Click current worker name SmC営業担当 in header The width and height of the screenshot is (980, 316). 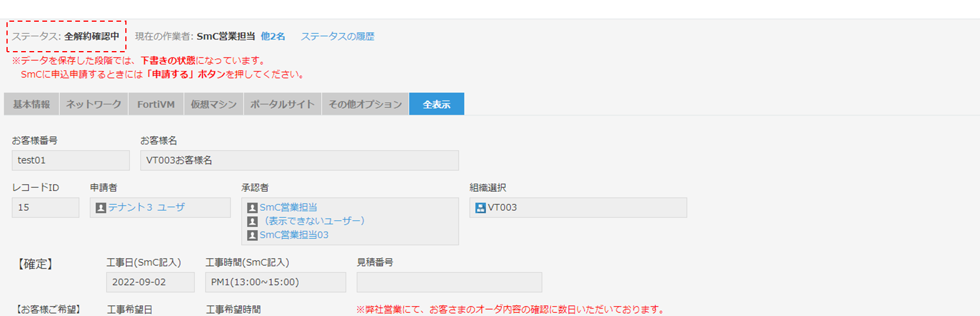(x=226, y=36)
